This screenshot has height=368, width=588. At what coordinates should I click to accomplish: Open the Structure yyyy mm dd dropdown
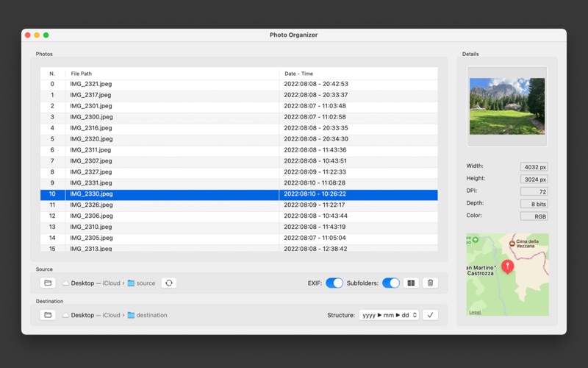point(389,315)
